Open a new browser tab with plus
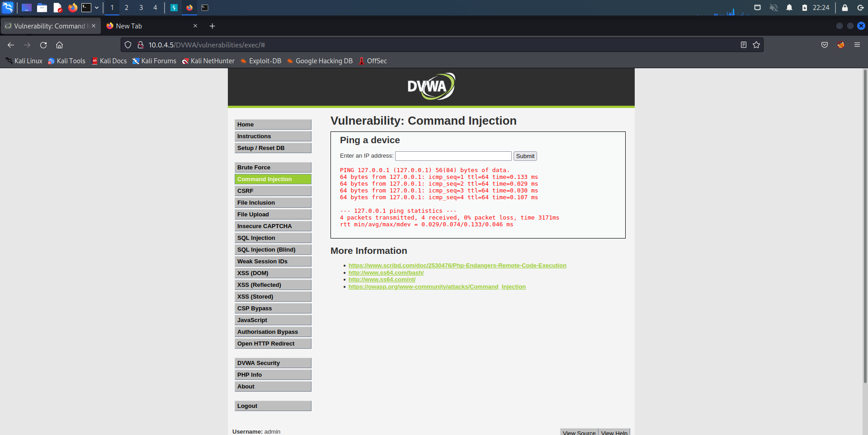 212,26
